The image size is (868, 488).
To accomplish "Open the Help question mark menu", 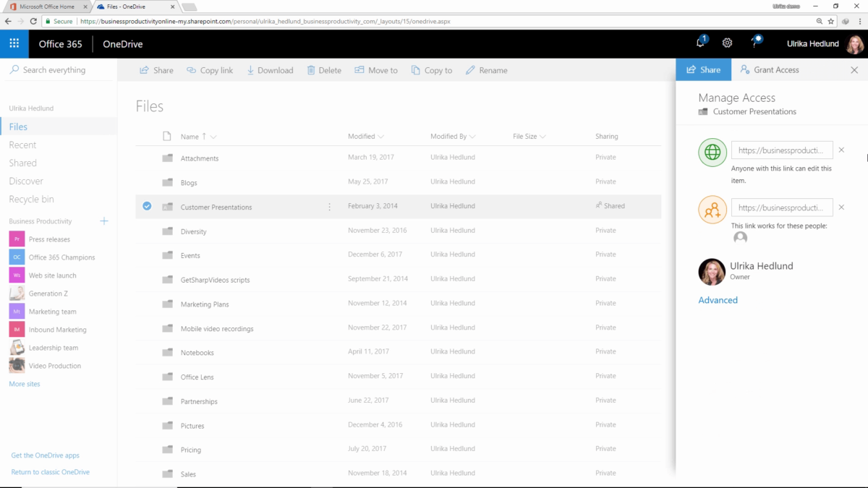I will (754, 43).
